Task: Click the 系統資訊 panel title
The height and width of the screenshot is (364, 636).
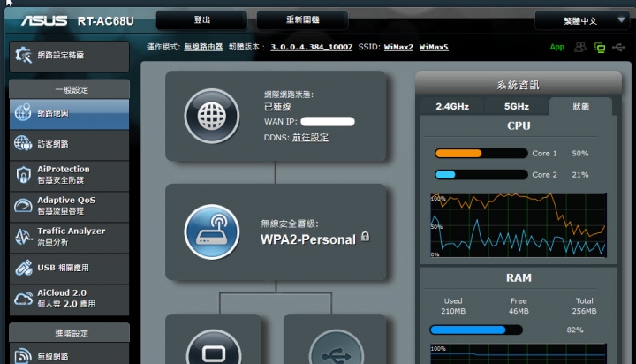Action: [519, 85]
